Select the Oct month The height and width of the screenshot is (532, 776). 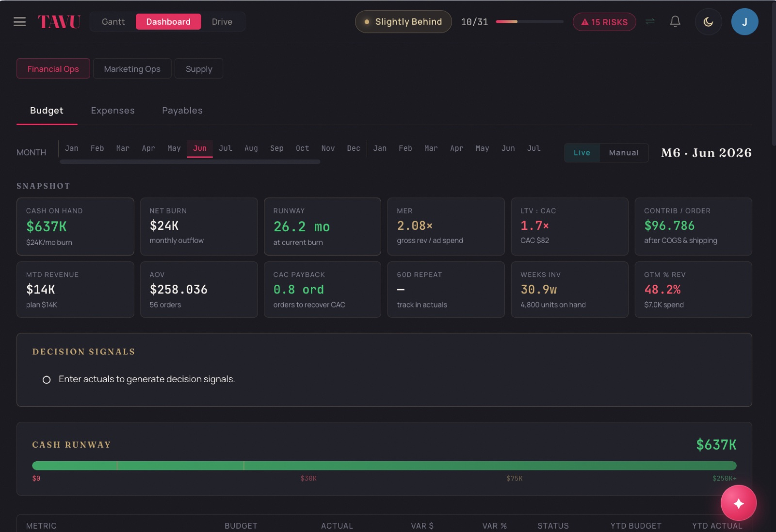303,148
